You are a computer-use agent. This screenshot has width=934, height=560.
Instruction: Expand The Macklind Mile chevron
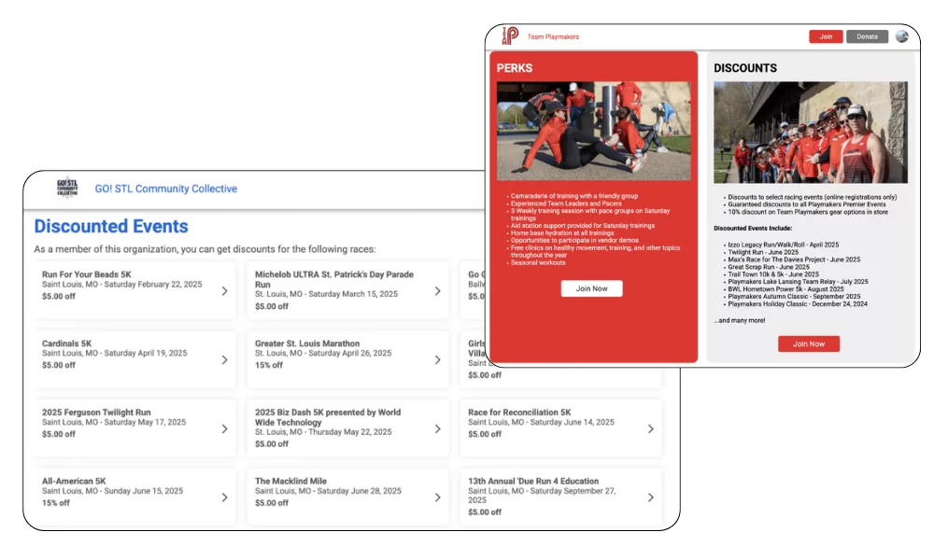pyautogui.click(x=437, y=497)
